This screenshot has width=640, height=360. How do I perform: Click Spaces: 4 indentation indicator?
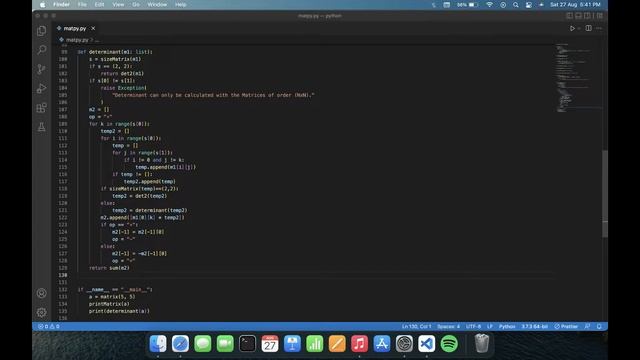coord(449,327)
